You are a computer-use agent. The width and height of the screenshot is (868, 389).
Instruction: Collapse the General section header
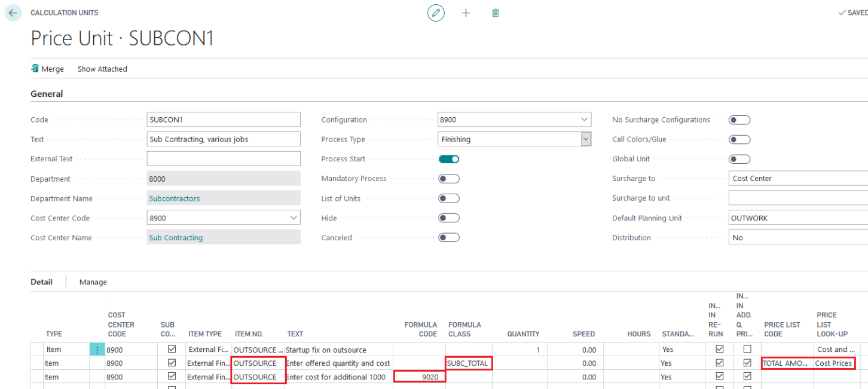(x=47, y=94)
